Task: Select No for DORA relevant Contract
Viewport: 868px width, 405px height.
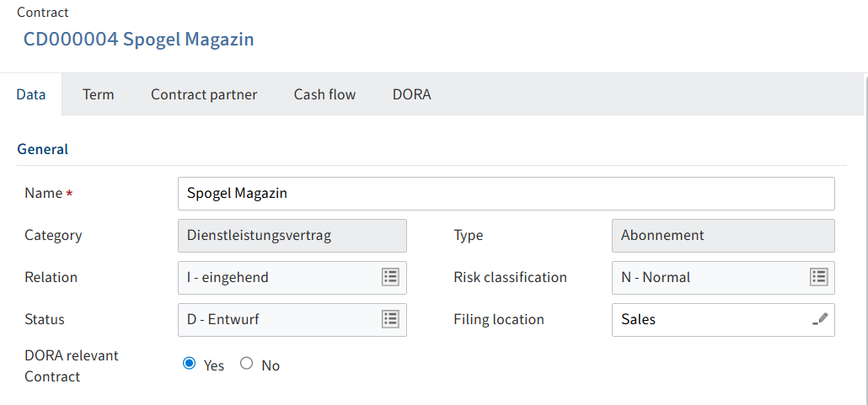Action: [246, 364]
